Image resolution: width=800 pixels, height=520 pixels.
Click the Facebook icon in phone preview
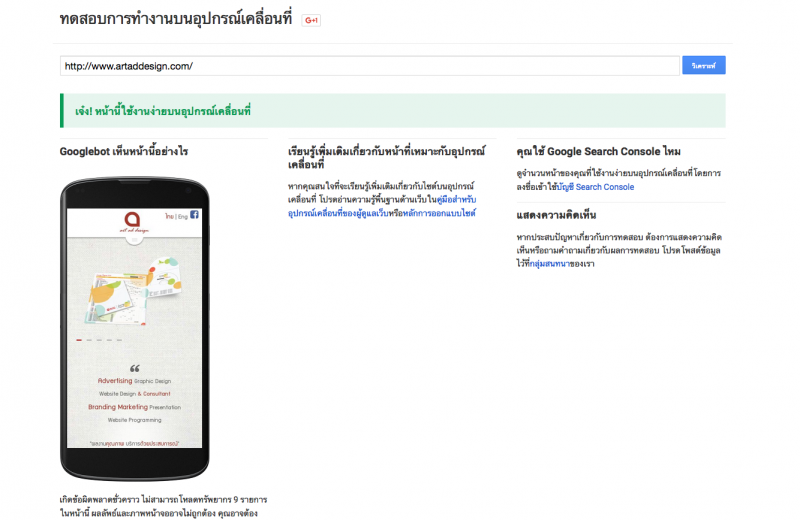(194, 215)
